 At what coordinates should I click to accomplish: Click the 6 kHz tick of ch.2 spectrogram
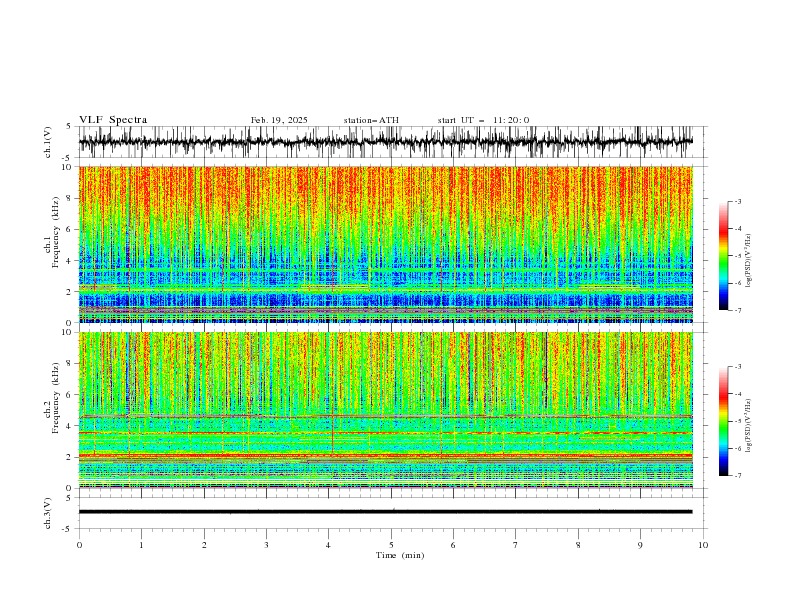[x=70, y=395]
